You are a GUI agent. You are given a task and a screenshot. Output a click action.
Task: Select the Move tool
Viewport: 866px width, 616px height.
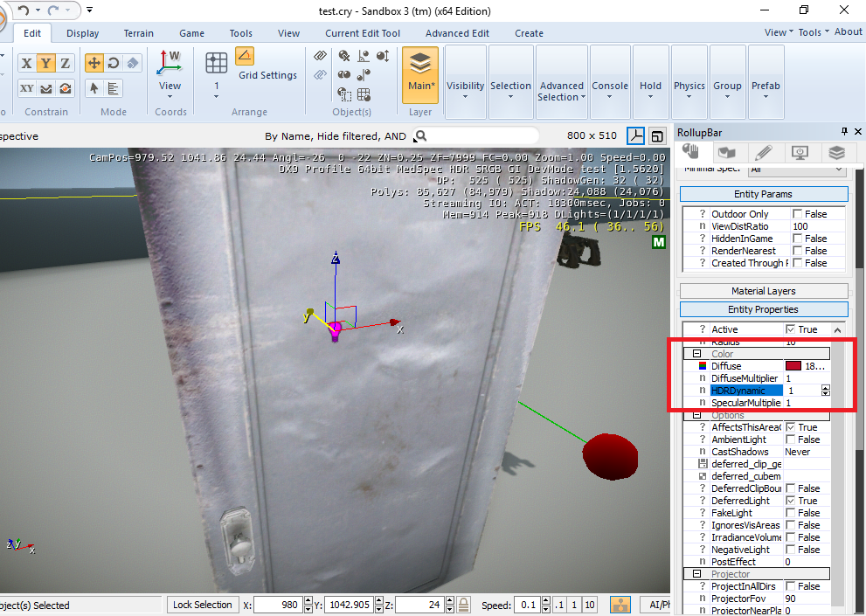[x=94, y=63]
